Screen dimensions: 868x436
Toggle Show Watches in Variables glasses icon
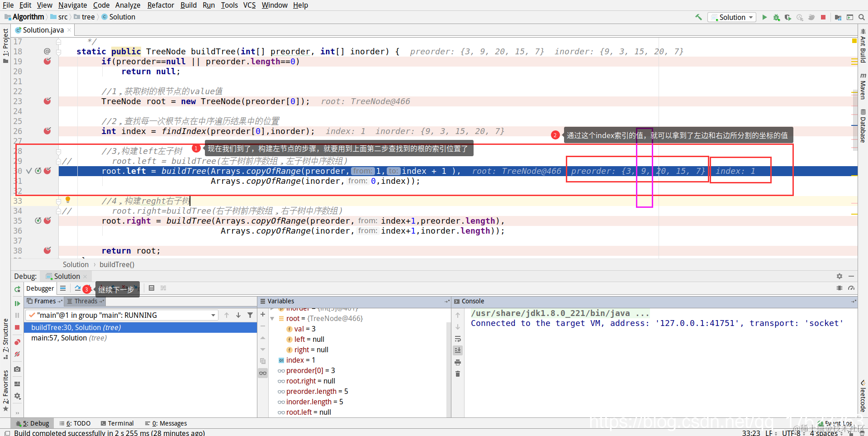point(263,373)
